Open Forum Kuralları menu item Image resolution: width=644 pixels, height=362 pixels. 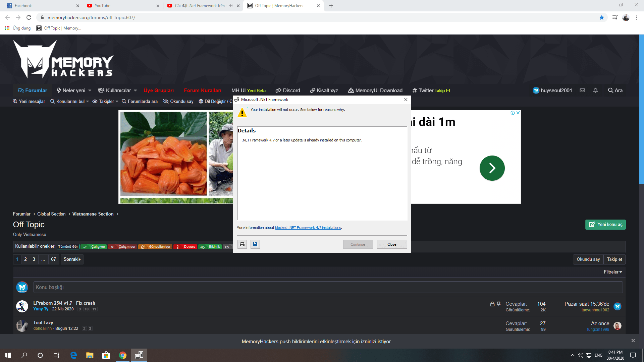(x=203, y=90)
